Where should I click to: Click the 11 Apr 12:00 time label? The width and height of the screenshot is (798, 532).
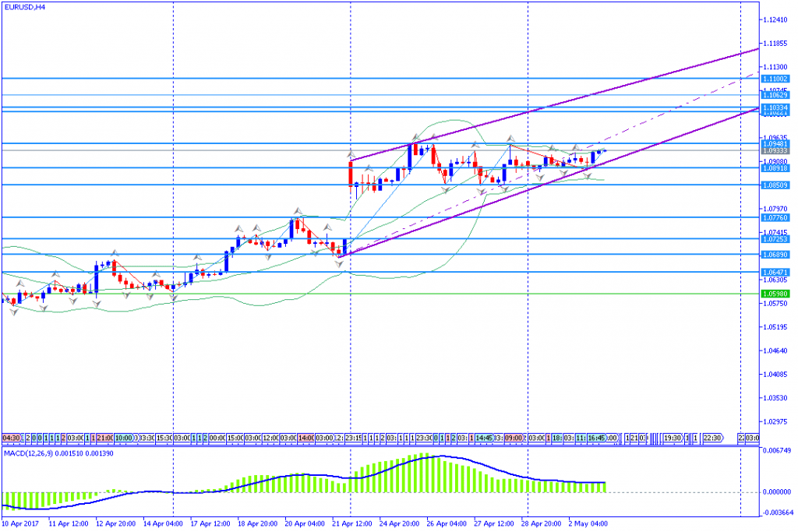click(69, 523)
